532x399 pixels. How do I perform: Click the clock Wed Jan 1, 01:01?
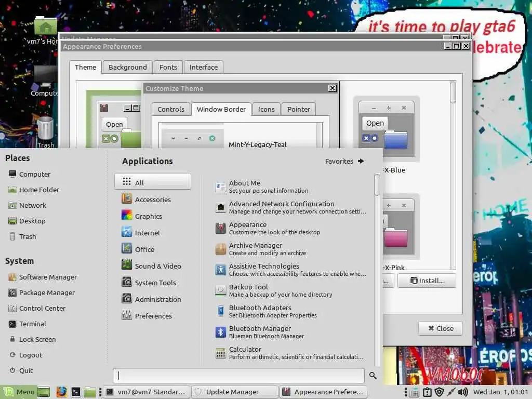500,392
